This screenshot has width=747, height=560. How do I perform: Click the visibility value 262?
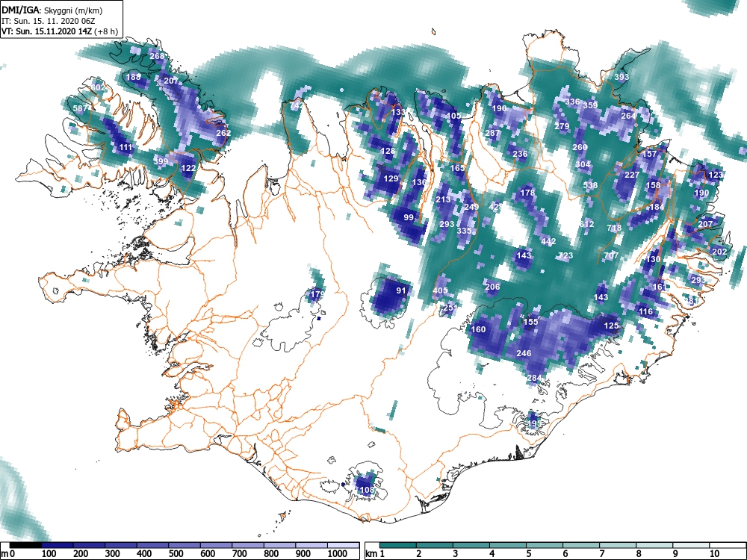[x=223, y=133]
